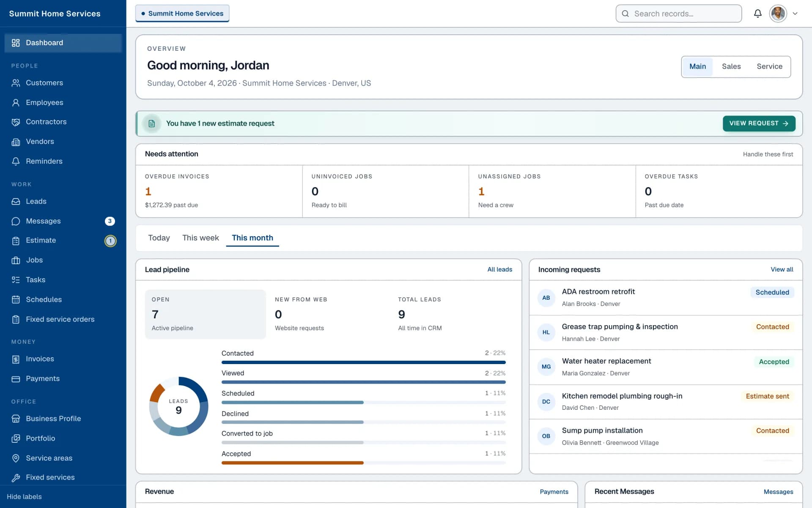
Task: Open the Payments link in Revenue
Action: pyautogui.click(x=554, y=491)
